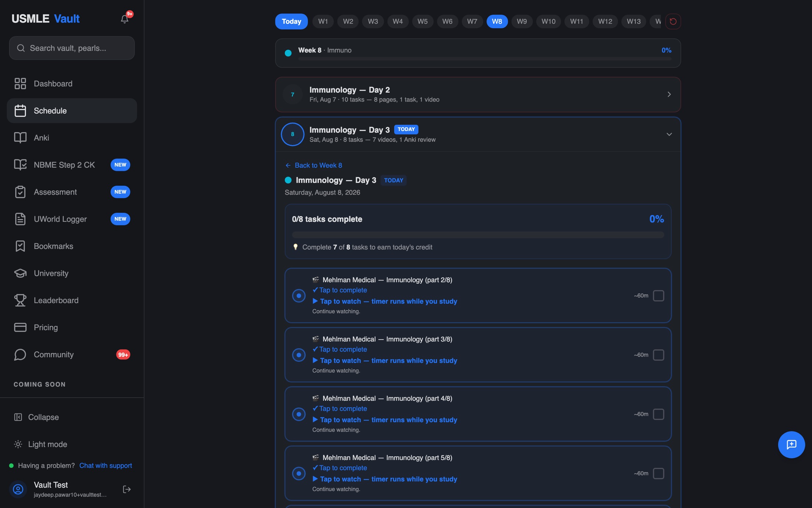Go back to Week 8
Screen dimensions: 812x508
coord(313,165)
